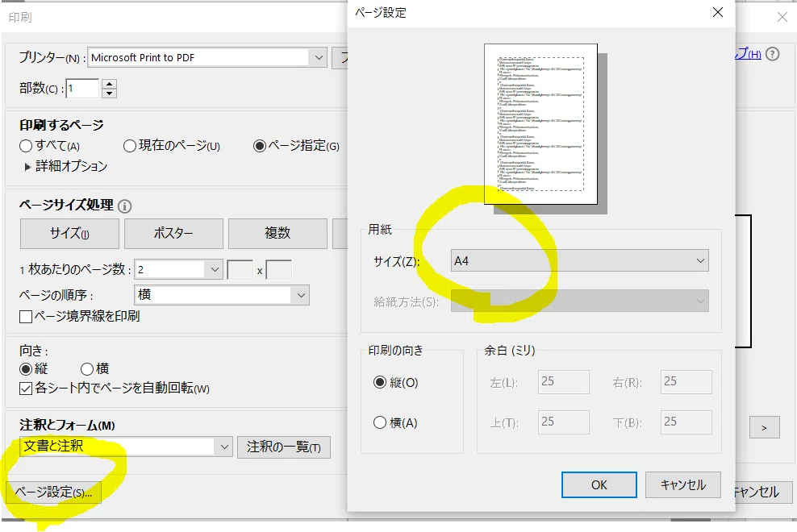Select the すべて radio button
The width and height of the screenshot is (797, 532).
26,147
